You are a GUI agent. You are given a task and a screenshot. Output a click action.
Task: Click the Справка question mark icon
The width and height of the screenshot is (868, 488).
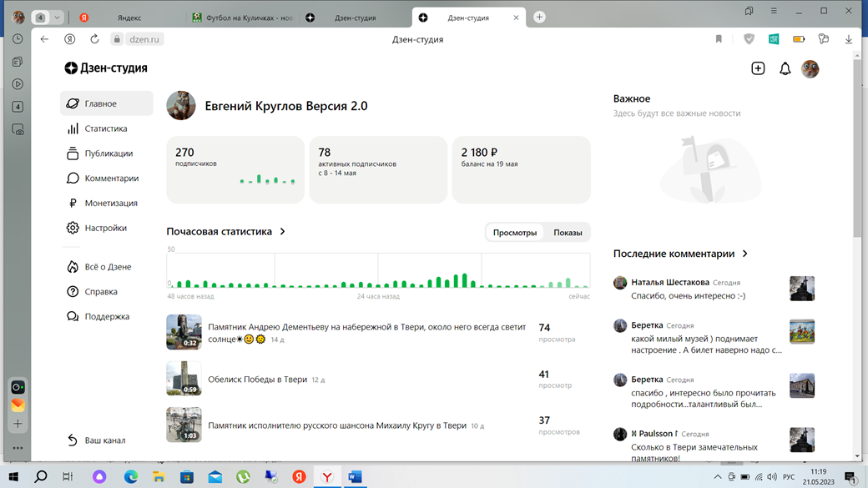pos(73,292)
